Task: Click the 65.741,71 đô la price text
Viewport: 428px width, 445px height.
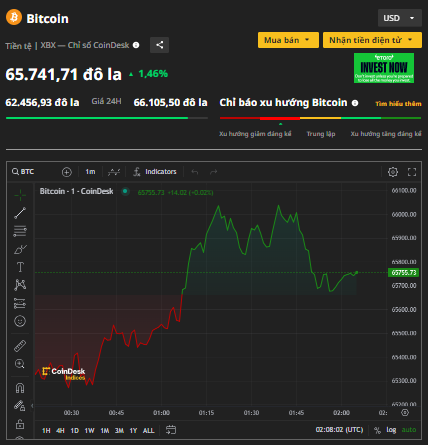Action: (64, 74)
